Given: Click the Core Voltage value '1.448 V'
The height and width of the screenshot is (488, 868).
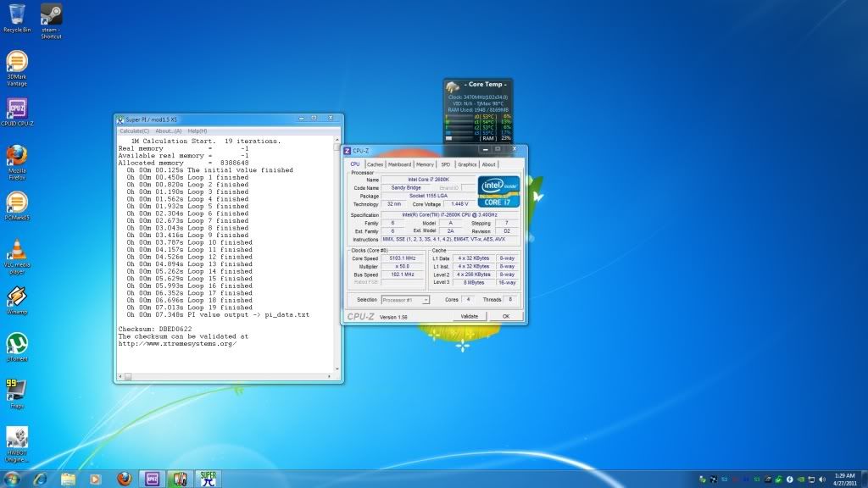Looking at the screenshot, I should click(x=459, y=204).
